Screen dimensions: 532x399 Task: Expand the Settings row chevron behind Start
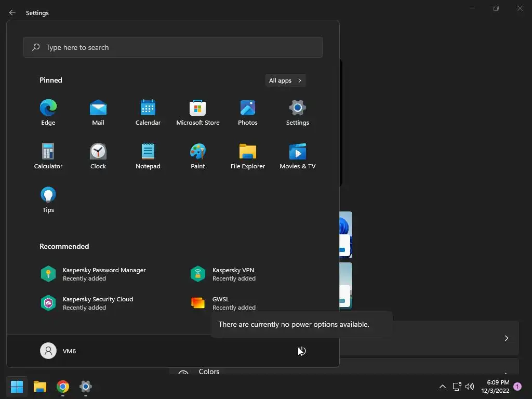click(x=506, y=338)
